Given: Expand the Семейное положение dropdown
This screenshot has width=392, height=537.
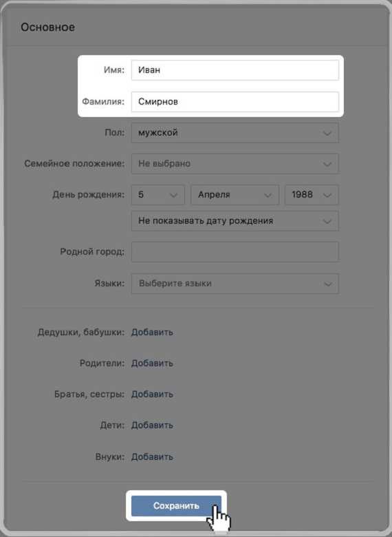Looking at the screenshot, I should (235, 164).
